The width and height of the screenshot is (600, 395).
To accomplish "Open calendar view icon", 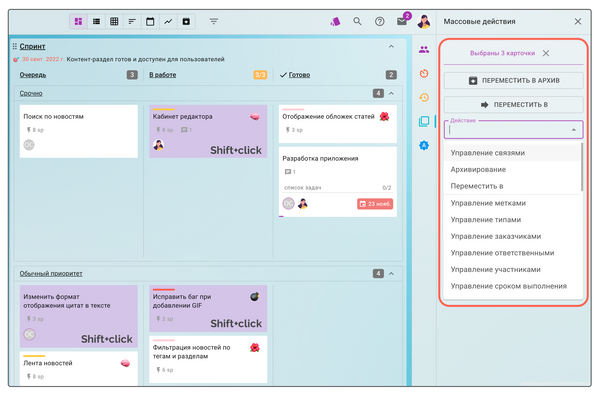I will 150,21.
